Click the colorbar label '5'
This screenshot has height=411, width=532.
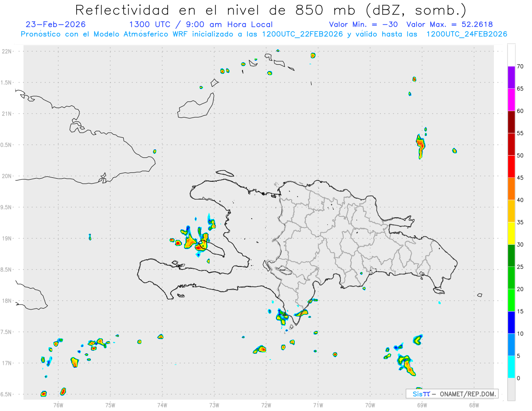point(519,356)
